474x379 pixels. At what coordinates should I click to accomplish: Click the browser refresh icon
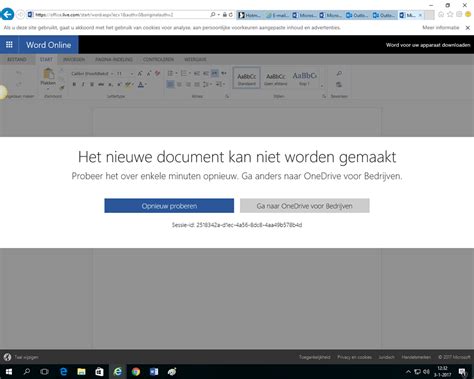(x=231, y=15)
